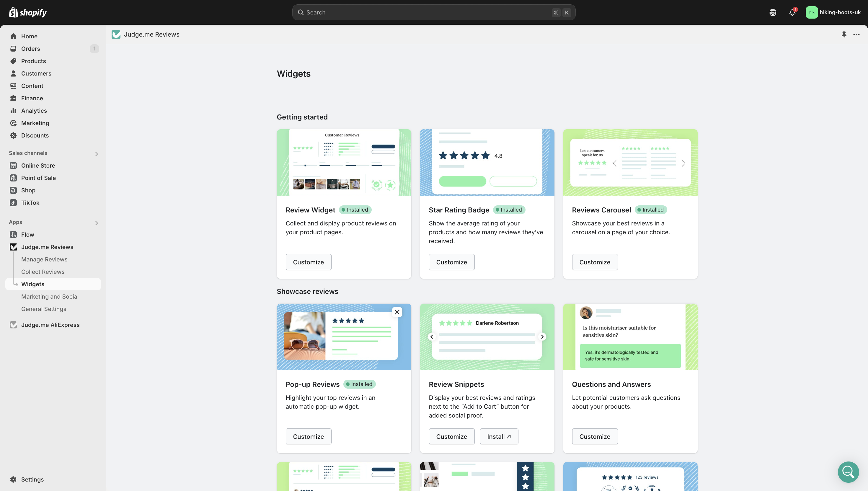
Task: Click the Search field
Action: point(433,12)
